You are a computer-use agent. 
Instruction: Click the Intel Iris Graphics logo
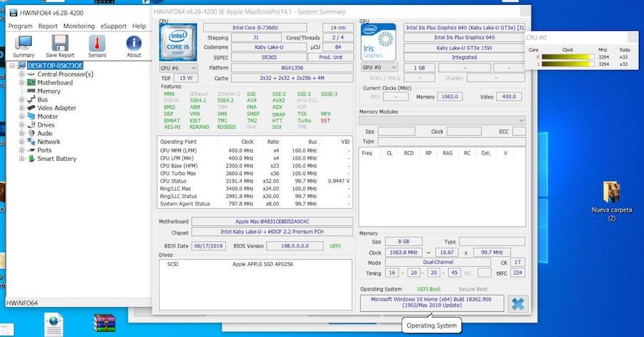click(x=379, y=42)
